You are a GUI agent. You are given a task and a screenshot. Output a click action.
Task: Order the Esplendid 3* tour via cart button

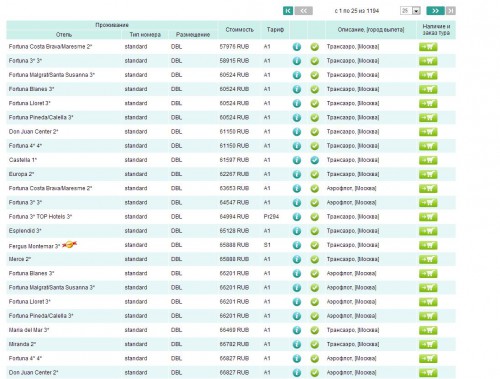point(428,231)
